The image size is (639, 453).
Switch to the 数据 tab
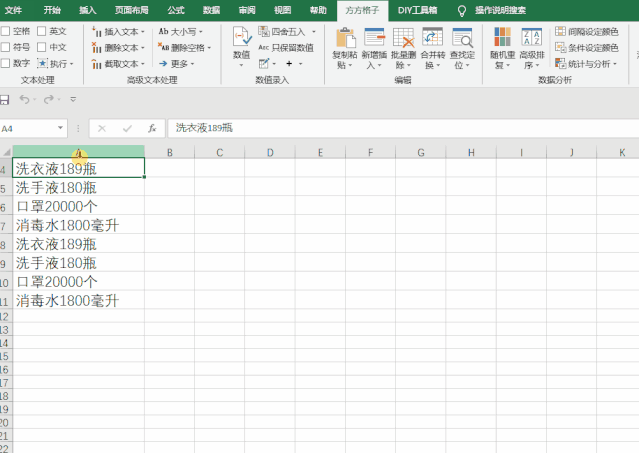click(x=212, y=10)
